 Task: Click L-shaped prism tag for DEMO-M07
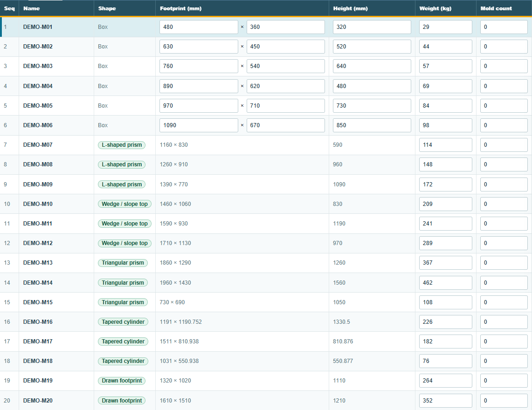tap(122, 145)
